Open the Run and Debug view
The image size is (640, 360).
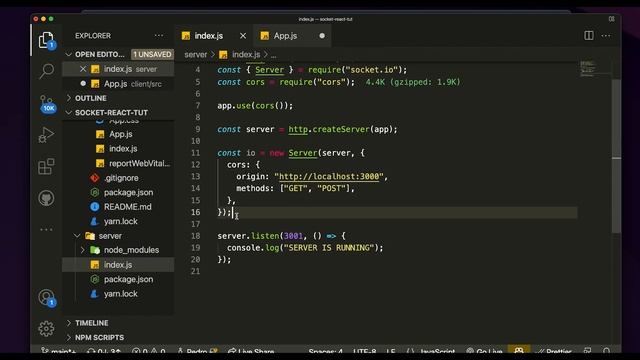pos(46,135)
